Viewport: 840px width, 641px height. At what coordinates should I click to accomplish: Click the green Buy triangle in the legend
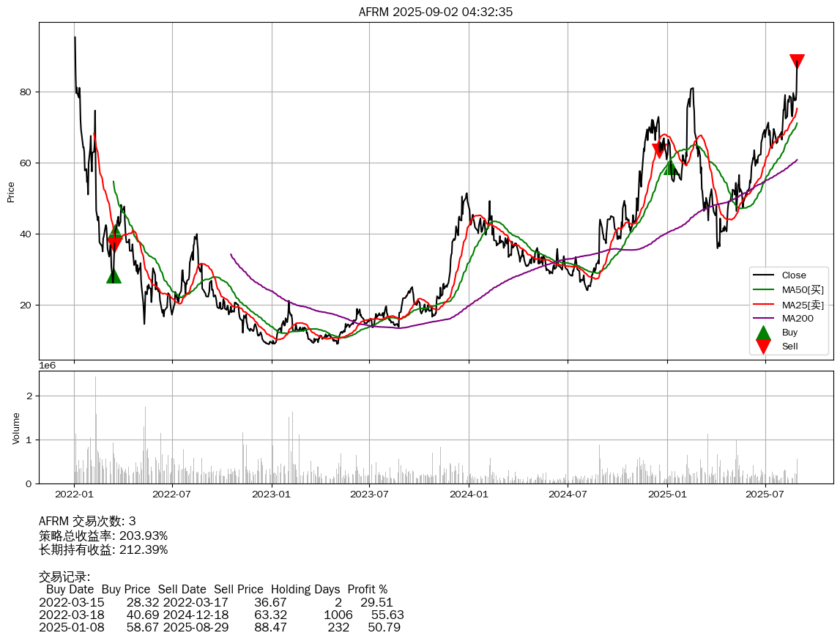click(763, 333)
